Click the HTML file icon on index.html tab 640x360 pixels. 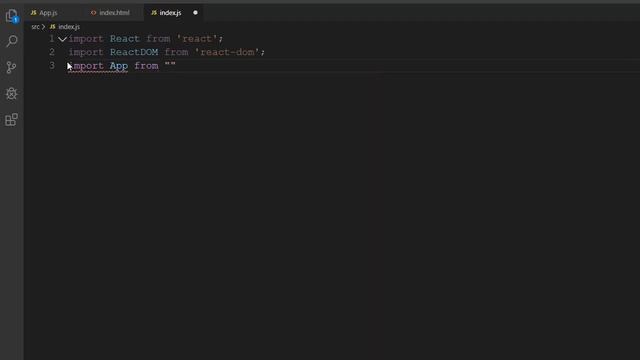(x=93, y=13)
